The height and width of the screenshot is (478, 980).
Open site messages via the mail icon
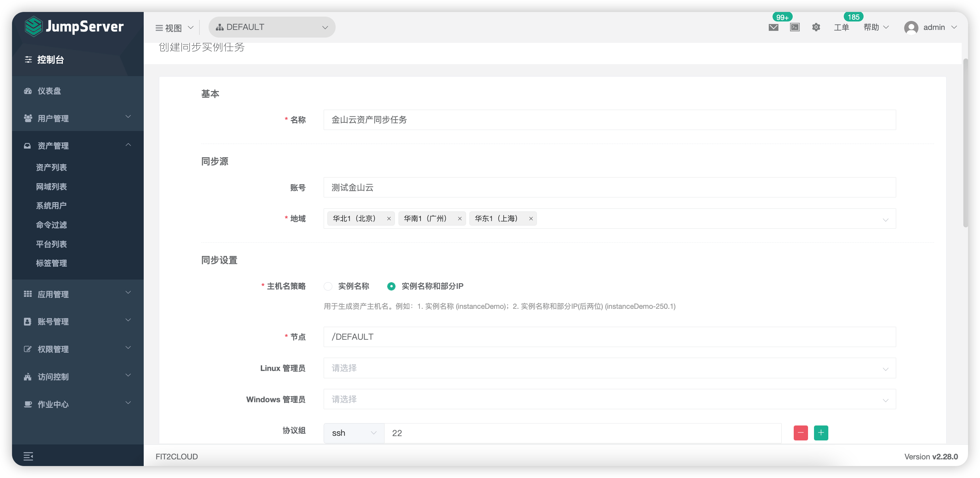[x=773, y=27]
